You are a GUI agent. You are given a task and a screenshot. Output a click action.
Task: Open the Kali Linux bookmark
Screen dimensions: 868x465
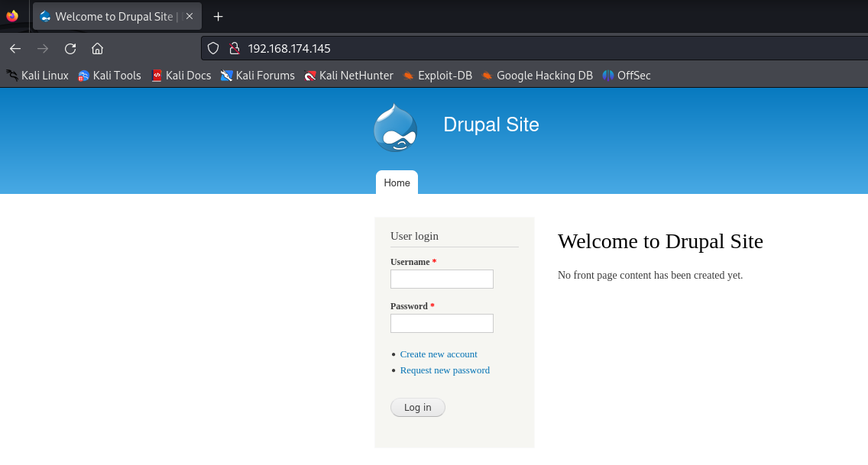37,76
